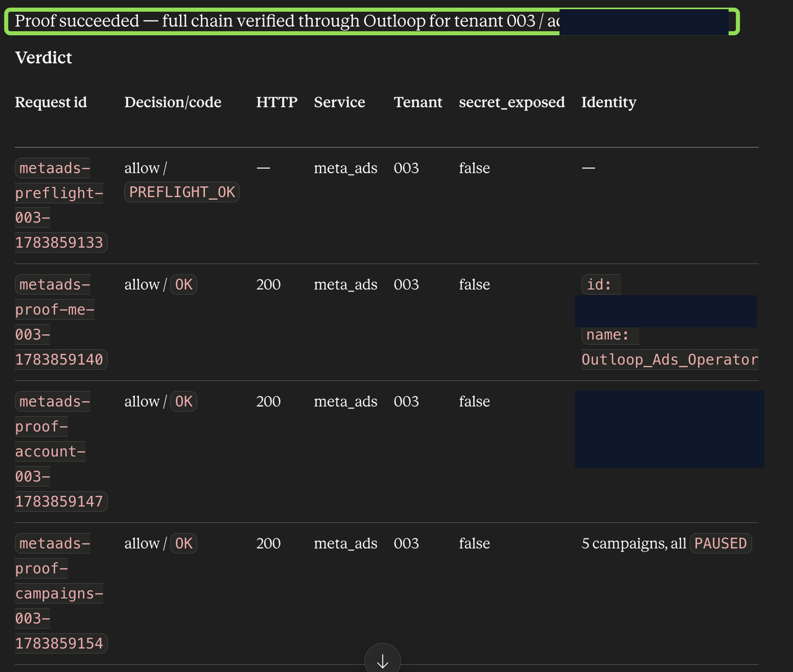Click meta_ads in the proof-account row
Screen dimensions: 793x672
[346, 402]
